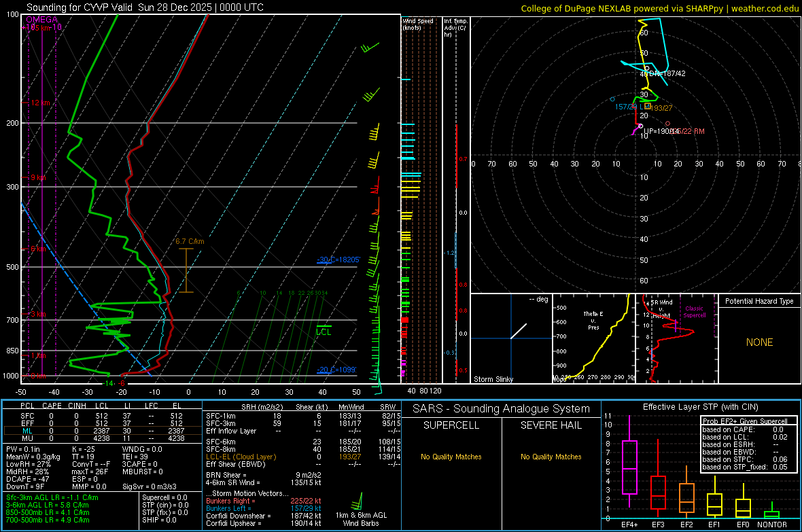
Task: Select the green LCL marker label
Action: (x=324, y=332)
